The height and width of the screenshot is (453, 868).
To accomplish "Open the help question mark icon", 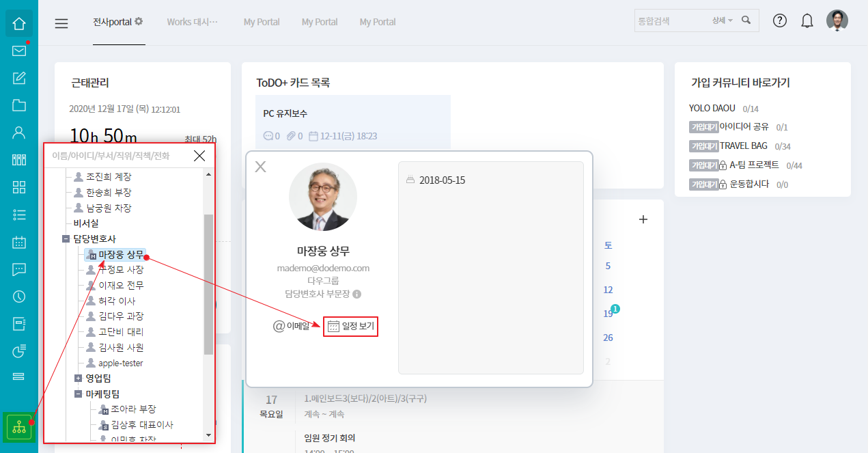I will [780, 21].
